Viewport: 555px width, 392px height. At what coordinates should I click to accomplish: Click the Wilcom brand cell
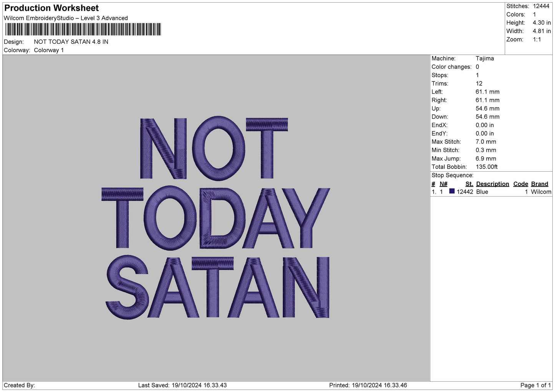pos(541,192)
